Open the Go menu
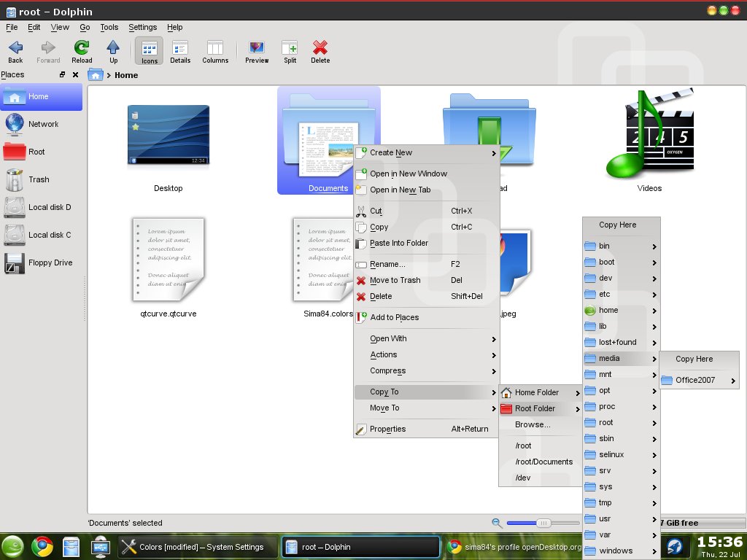Screen dimensions: 747x560 click(85, 27)
